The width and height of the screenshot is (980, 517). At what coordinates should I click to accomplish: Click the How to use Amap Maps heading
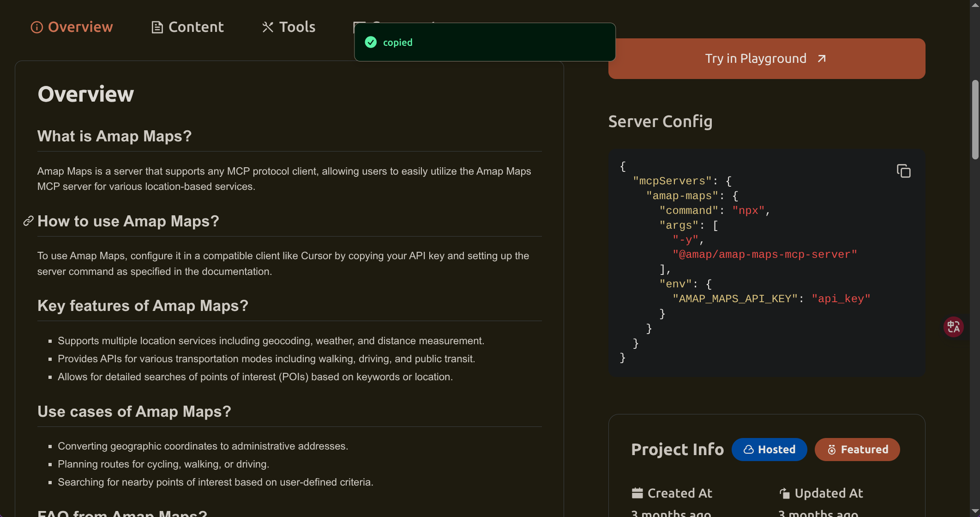point(128,221)
